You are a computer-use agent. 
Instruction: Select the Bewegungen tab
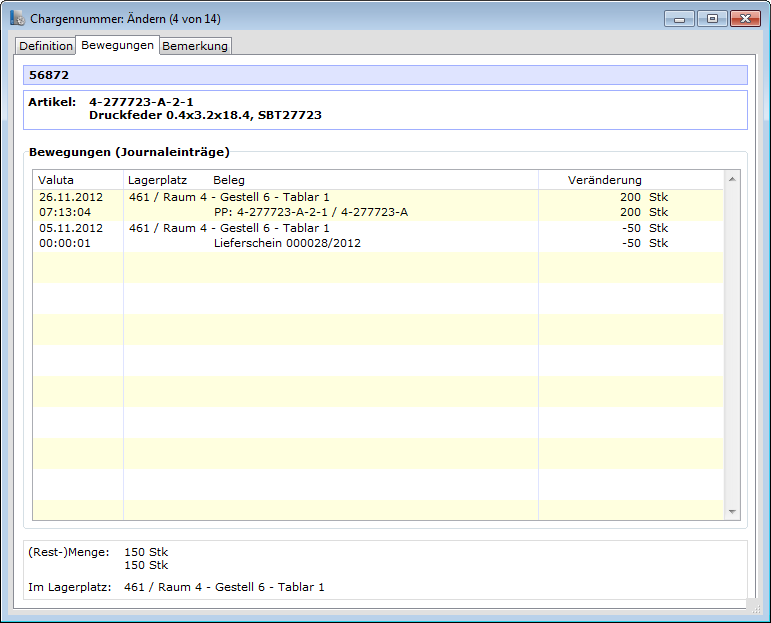click(117, 45)
